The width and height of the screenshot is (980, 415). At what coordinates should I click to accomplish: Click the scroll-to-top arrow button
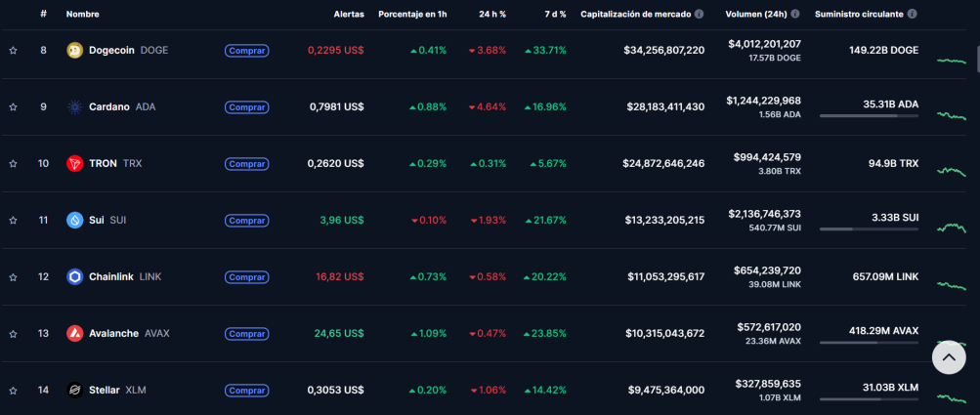click(949, 357)
